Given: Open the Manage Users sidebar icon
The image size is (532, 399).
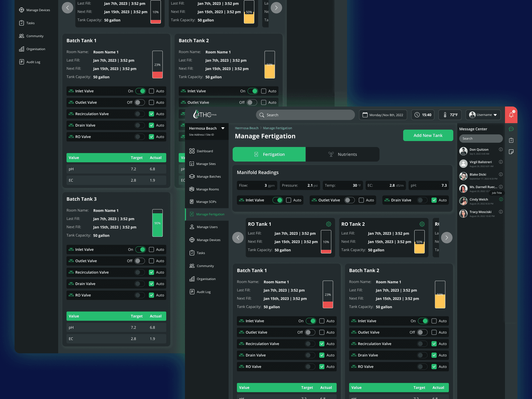Looking at the screenshot, I should (192, 227).
